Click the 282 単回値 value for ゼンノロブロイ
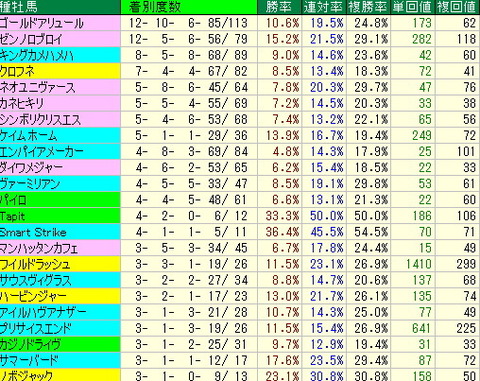The width and height of the screenshot is (480, 381). point(422,39)
